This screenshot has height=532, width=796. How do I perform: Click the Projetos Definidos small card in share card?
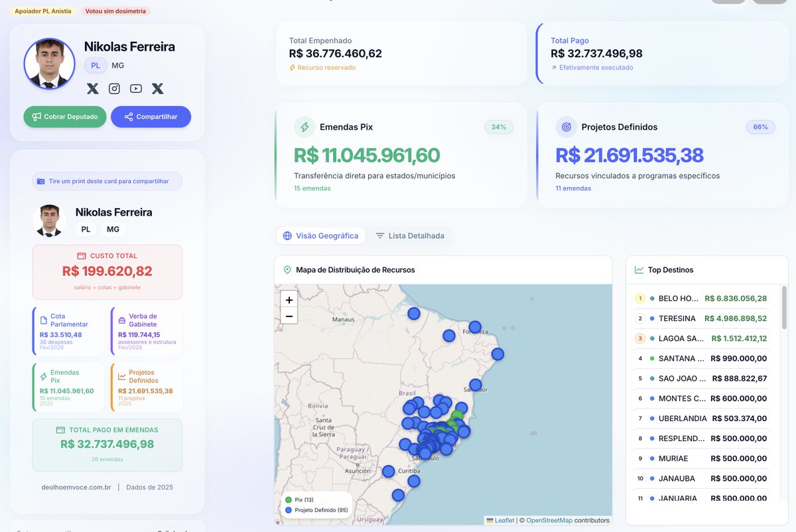pos(147,387)
